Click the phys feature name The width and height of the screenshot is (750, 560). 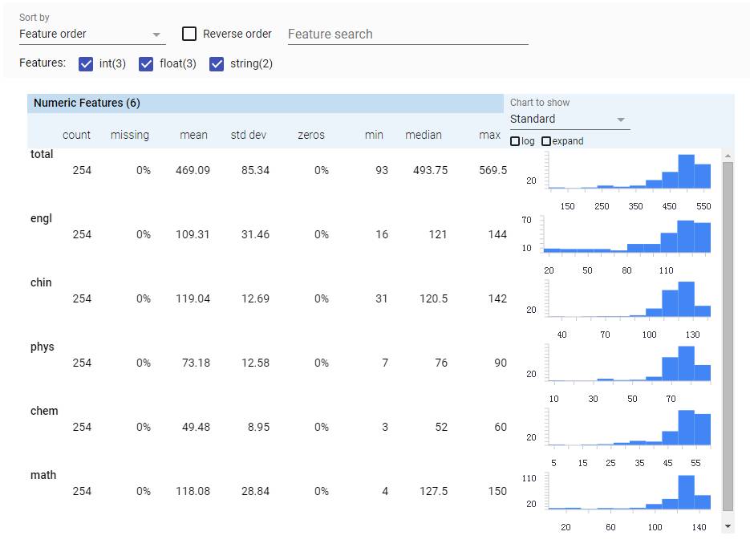pos(42,347)
